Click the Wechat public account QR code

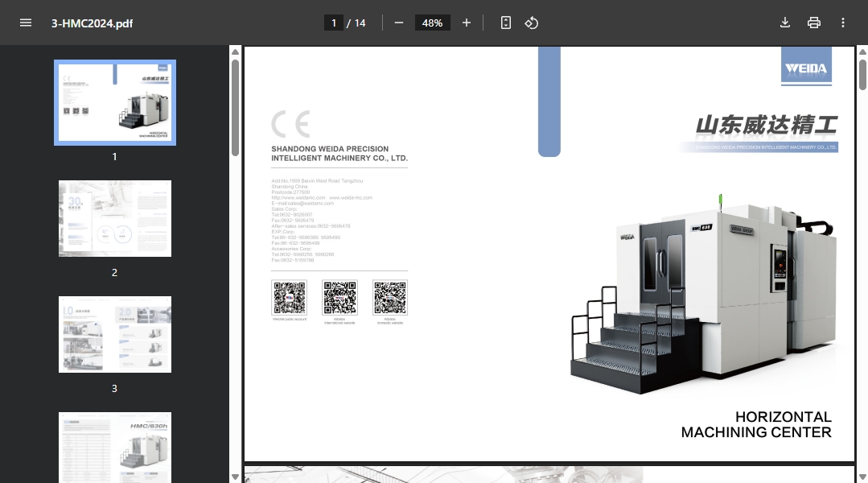point(290,298)
